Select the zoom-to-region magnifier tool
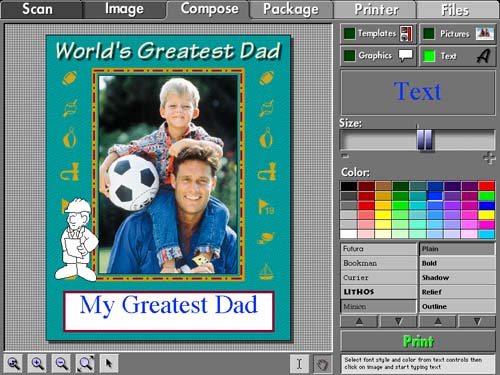500x375 pixels. (x=13, y=363)
